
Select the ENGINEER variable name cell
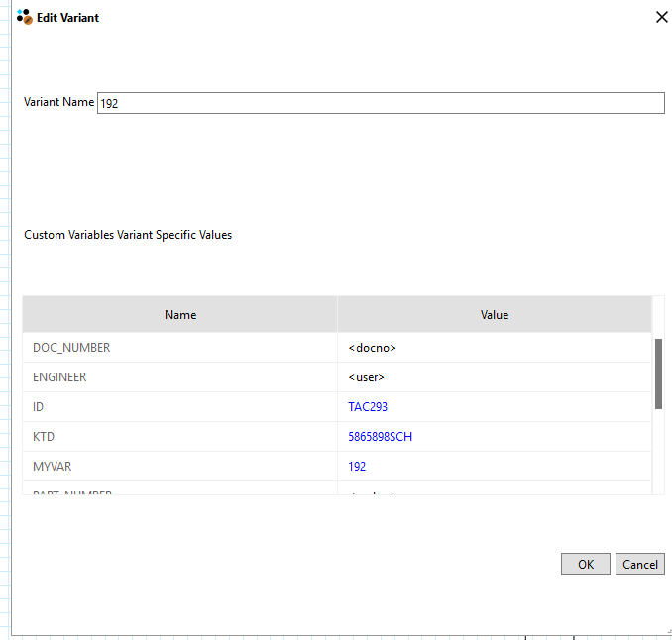point(180,377)
